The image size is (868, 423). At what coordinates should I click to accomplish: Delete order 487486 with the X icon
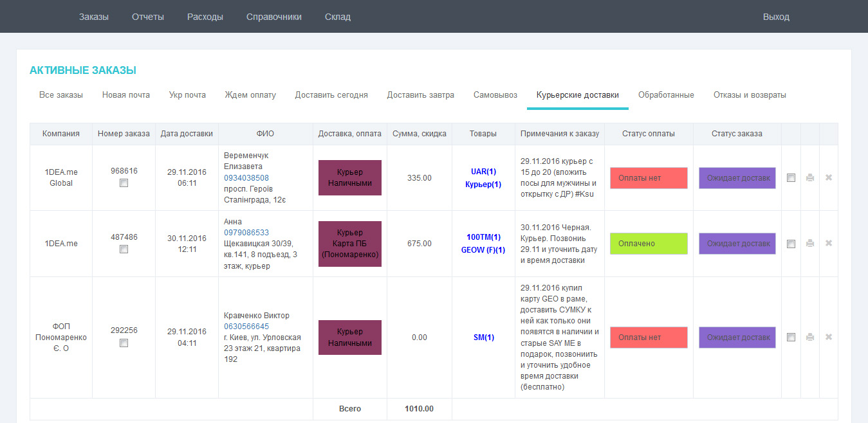coord(829,244)
